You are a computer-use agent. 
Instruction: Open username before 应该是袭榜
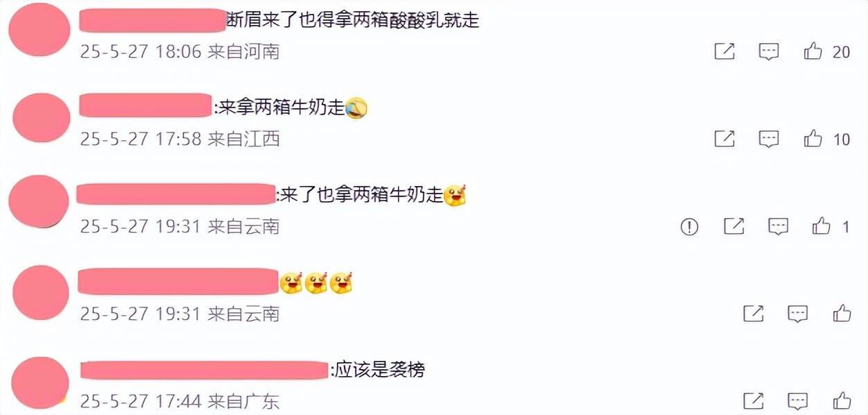click(205, 370)
